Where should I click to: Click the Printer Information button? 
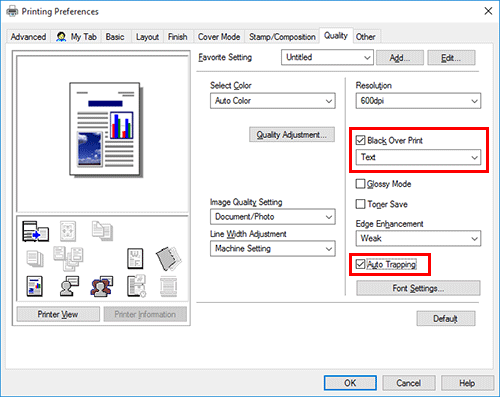tap(145, 314)
